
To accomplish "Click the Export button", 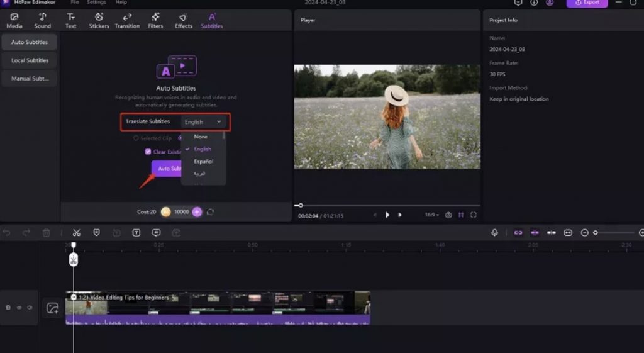I will [x=587, y=3].
